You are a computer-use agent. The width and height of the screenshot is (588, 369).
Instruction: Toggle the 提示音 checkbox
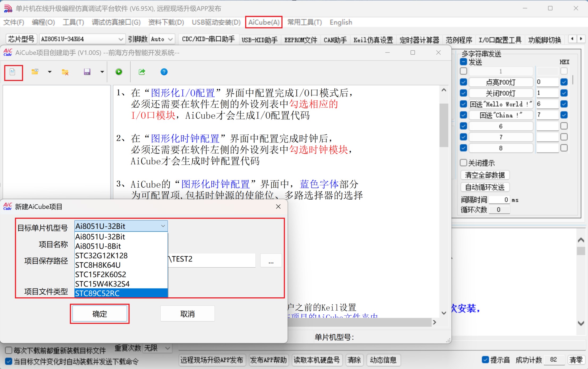click(485, 360)
